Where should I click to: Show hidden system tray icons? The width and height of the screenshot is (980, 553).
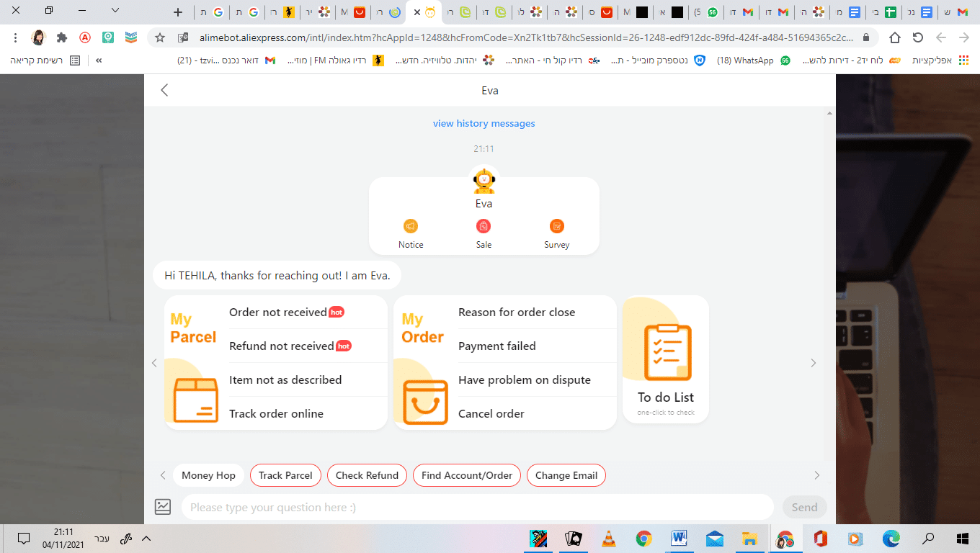pyautogui.click(x=146, y=539)
